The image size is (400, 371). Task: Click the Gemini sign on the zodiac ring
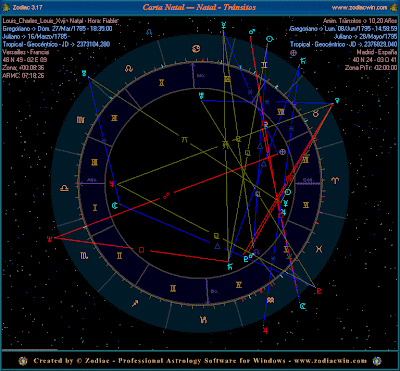click(x=265, y=65)
